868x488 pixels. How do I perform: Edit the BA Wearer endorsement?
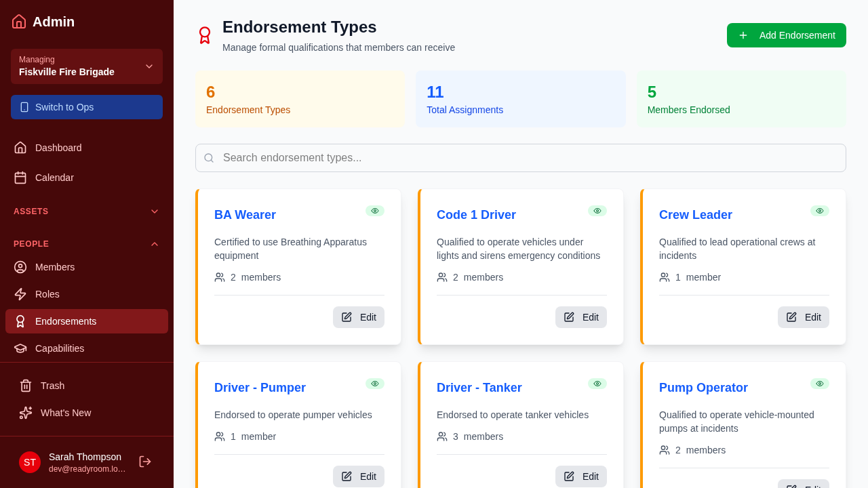(x=359, y=317)
